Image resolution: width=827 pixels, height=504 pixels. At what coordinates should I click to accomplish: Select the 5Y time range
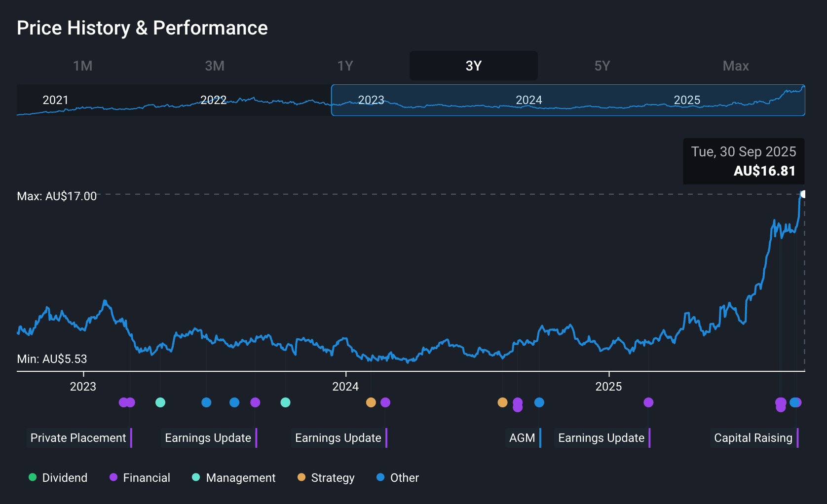(602, 66)
